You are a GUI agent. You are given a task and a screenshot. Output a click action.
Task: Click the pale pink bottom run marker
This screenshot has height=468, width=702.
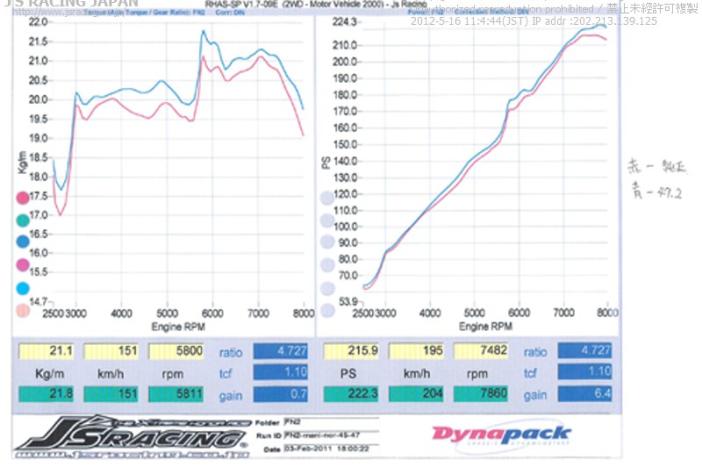point(23,310)
